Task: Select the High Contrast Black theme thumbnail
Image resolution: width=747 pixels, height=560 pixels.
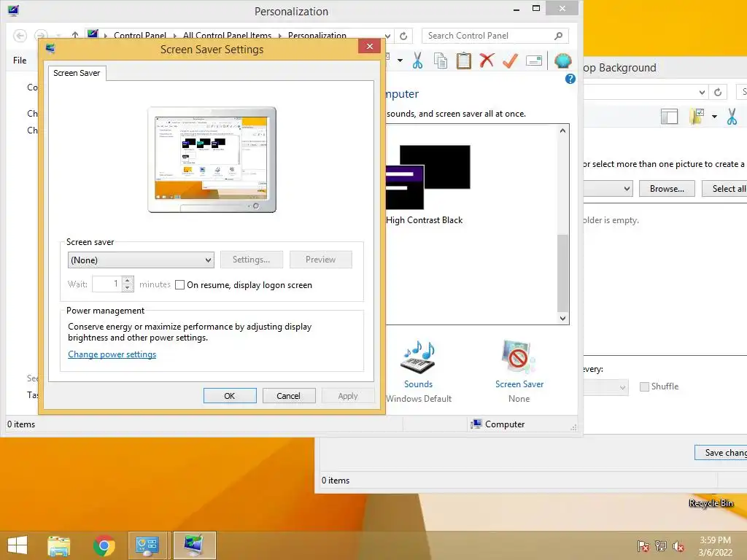Action: pyautogui.click(x=427, y=177)
